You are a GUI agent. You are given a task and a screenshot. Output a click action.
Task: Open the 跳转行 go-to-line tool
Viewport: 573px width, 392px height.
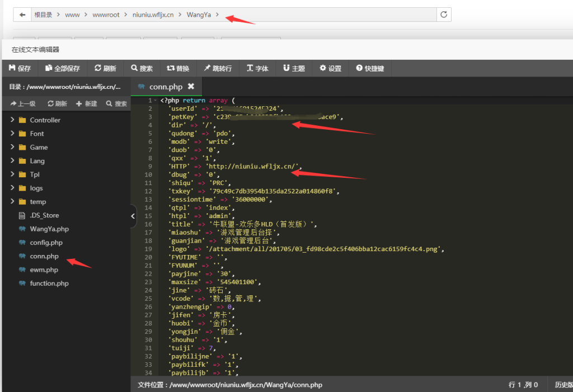pyautogui.click(x=218, y=68)
